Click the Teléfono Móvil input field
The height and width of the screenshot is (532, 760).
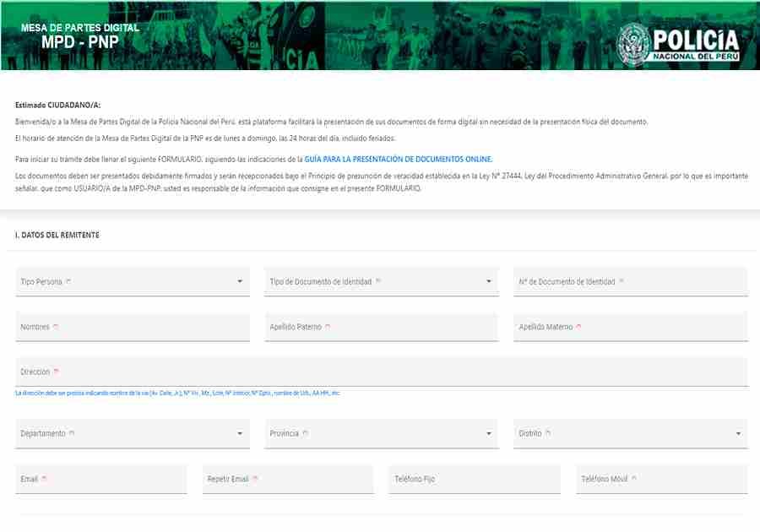click(661, 479)
